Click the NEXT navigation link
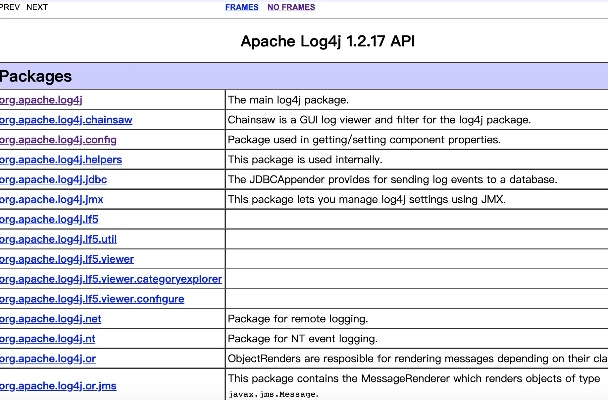The height and width of the screenshot is (400, 608). [x=37, y=7]
